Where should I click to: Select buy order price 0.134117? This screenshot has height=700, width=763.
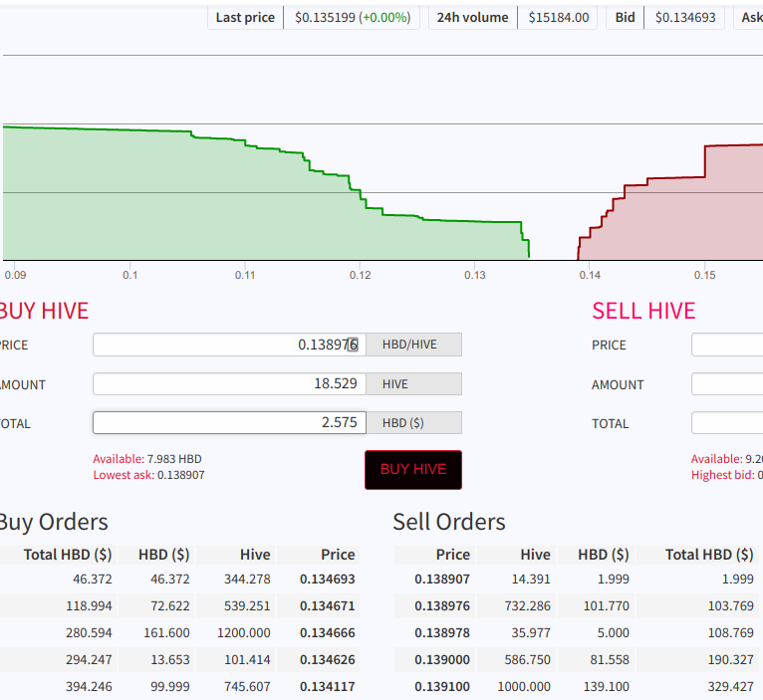(x=328, y=686)
